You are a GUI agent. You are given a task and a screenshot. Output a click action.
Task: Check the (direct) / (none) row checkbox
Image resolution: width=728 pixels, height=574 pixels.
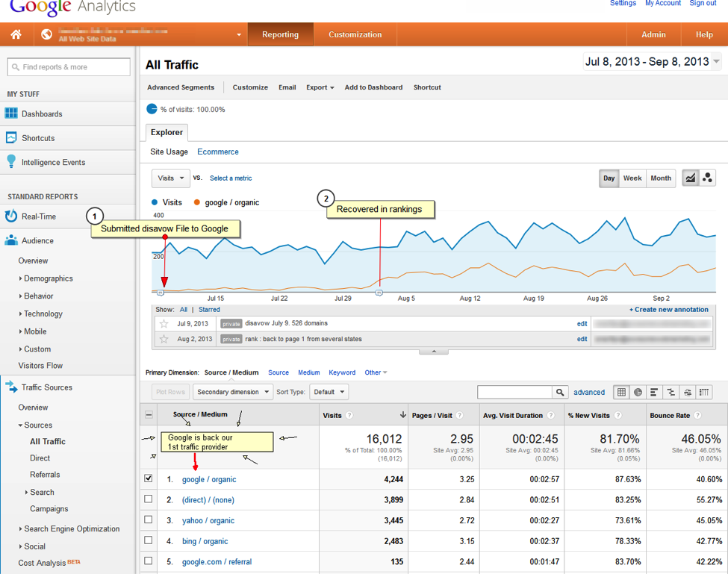(148, 499)
